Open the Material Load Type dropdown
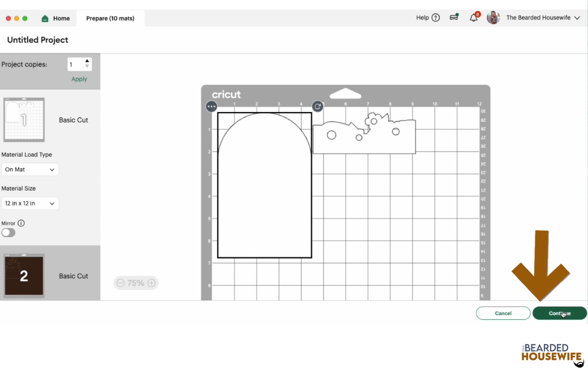The height and width of the screenshot is (374, 588). [x=30, y=170]
